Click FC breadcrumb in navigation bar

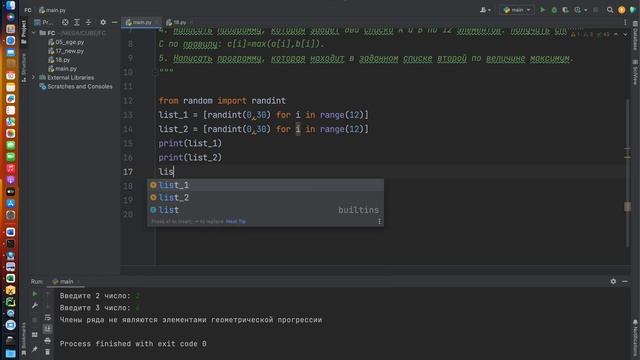[28, 10]
